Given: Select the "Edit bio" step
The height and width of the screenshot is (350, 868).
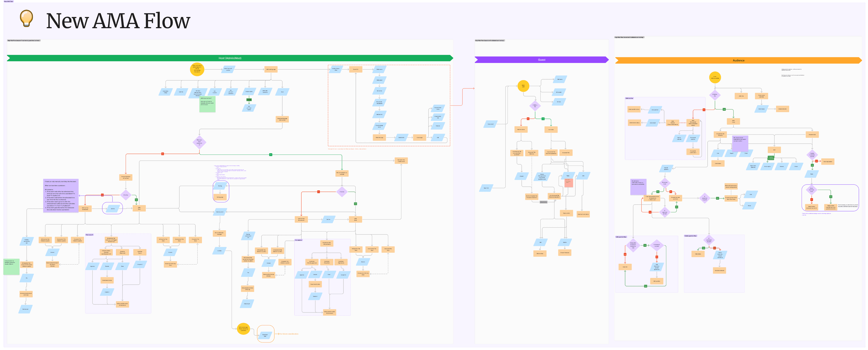Looking at the screenshot, I should tap(559, 102).
